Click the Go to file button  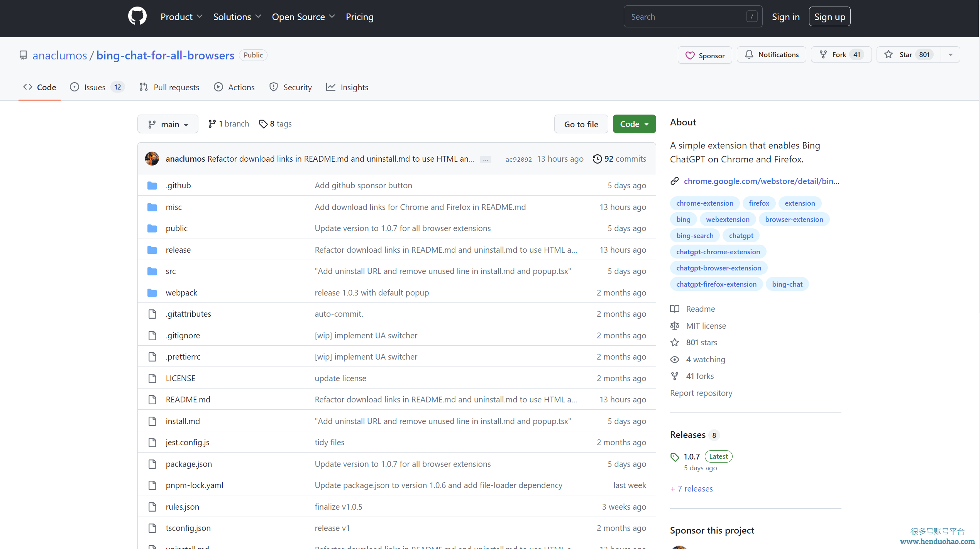click(581, 124)
